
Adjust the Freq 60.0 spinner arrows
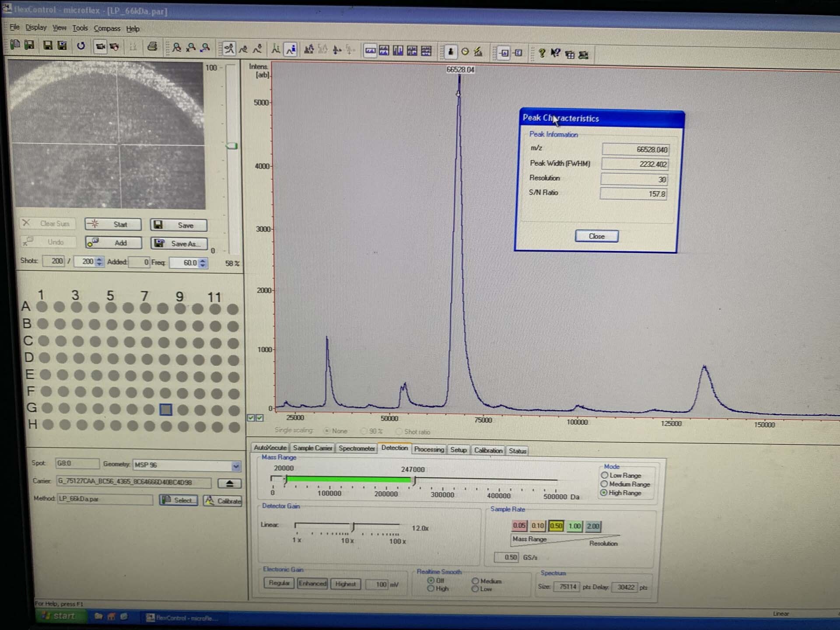(203, 263)
